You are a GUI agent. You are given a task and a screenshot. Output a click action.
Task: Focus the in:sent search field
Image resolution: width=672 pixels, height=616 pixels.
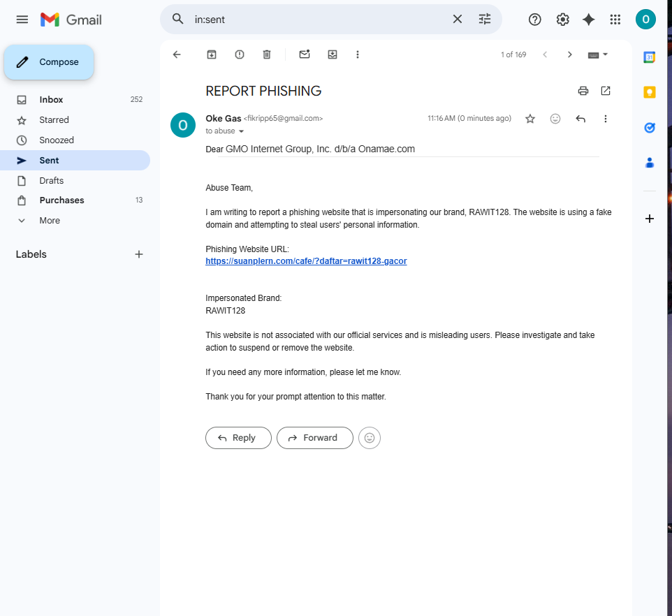pyautogui.click(x=319, y=20)
